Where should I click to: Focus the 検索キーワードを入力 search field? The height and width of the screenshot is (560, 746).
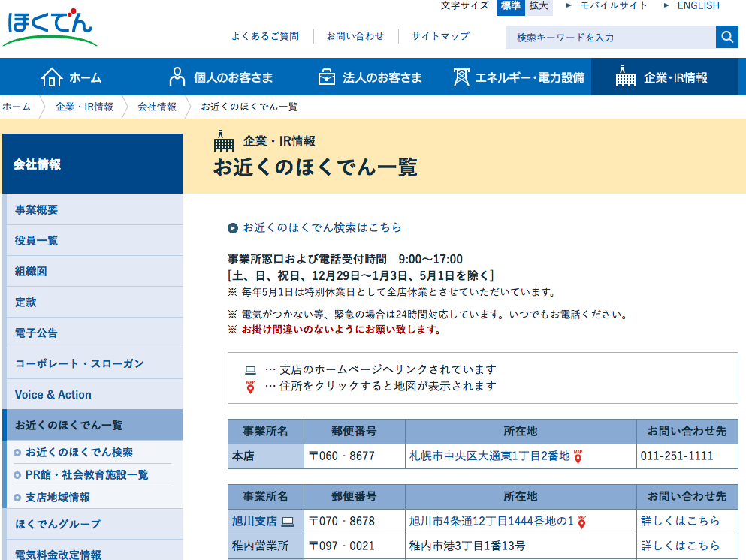611,37
